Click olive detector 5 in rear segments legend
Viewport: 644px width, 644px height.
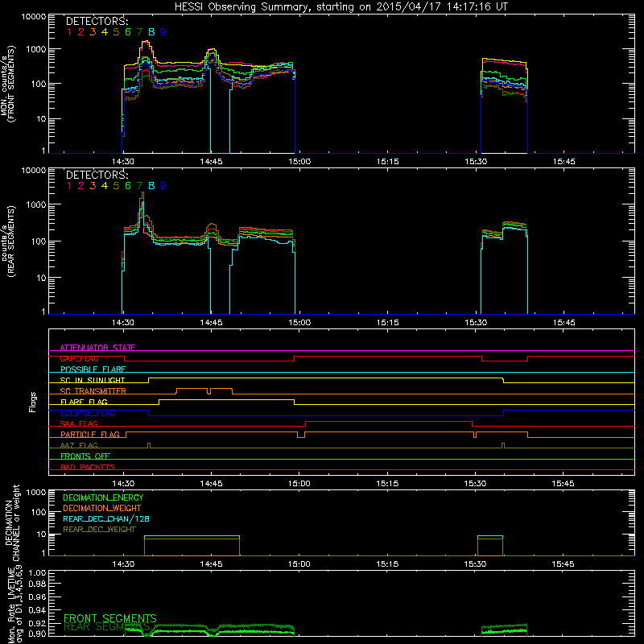pyautogui.click(x=116, y=186)
